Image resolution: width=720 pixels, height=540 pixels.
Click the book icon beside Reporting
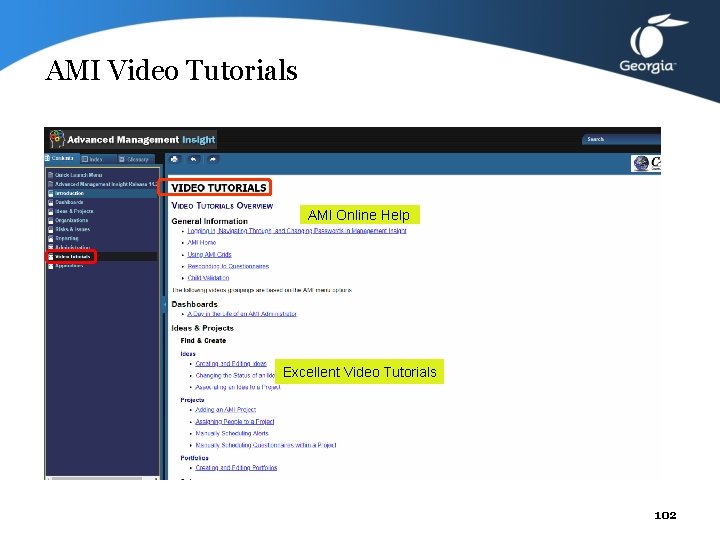(51, 238)
